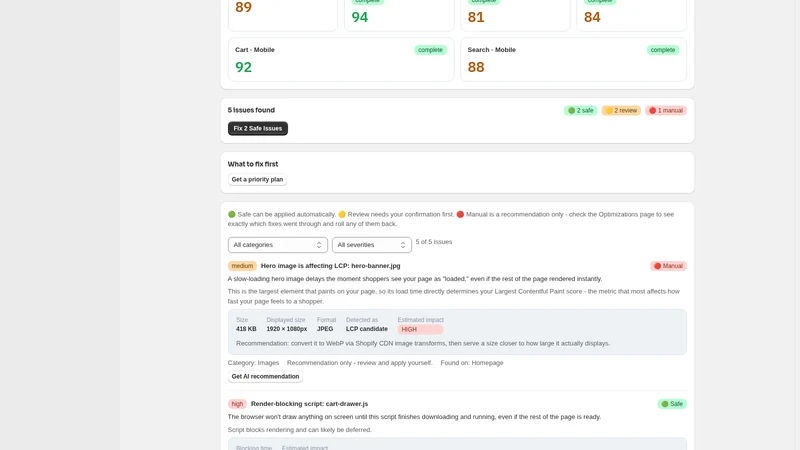
Task: Click the score 89 card
Action: click(x=283, y=14)
